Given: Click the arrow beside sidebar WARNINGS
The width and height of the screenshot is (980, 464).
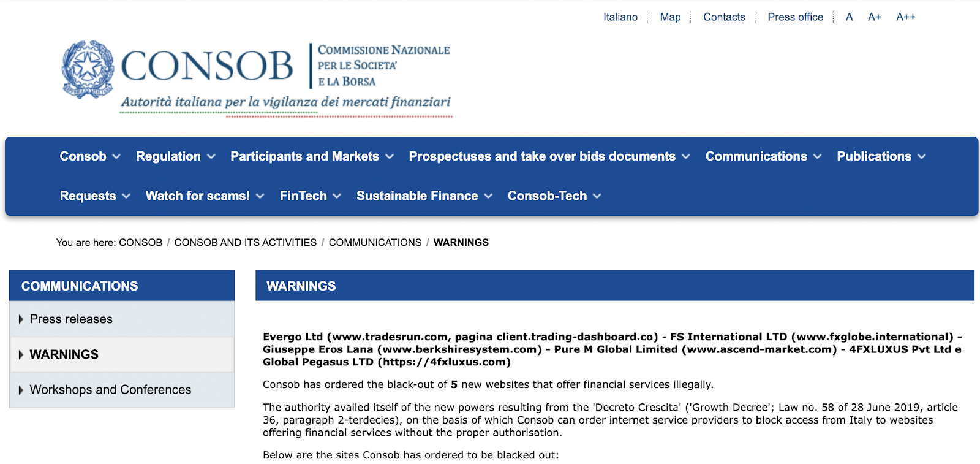Looking at the screenshot, I should pos(21,355).
